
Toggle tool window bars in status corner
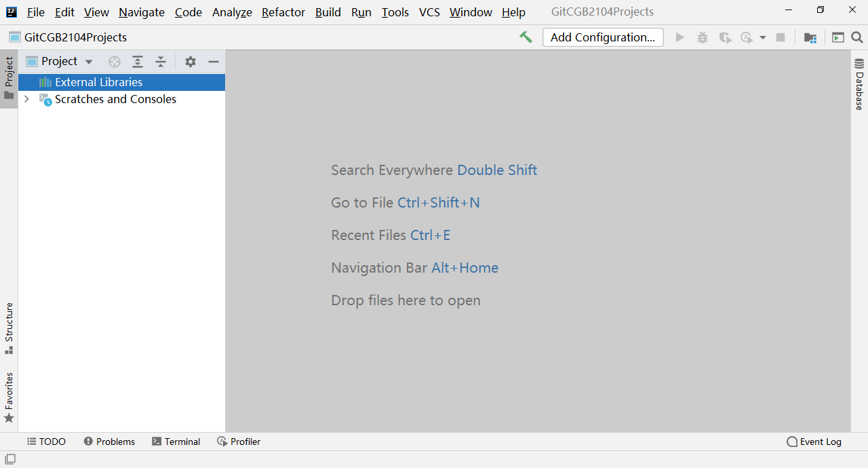point(10,459)
